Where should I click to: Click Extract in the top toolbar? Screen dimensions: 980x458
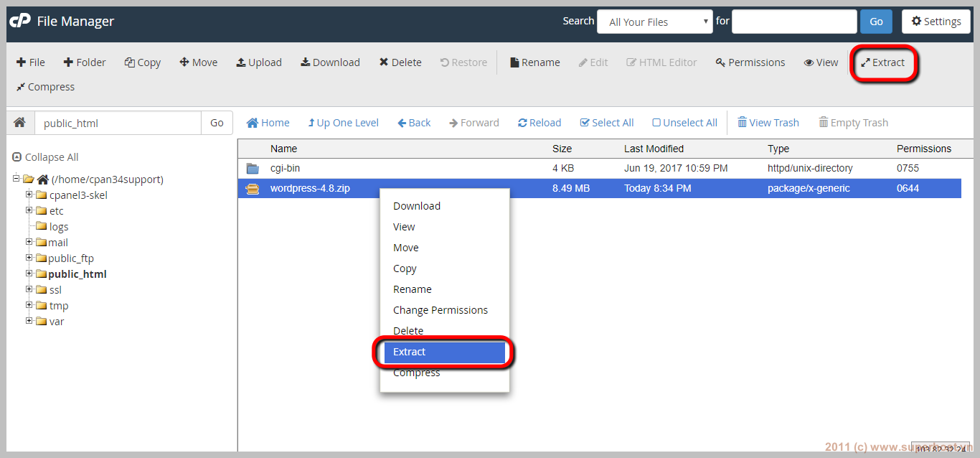[883, 62]
